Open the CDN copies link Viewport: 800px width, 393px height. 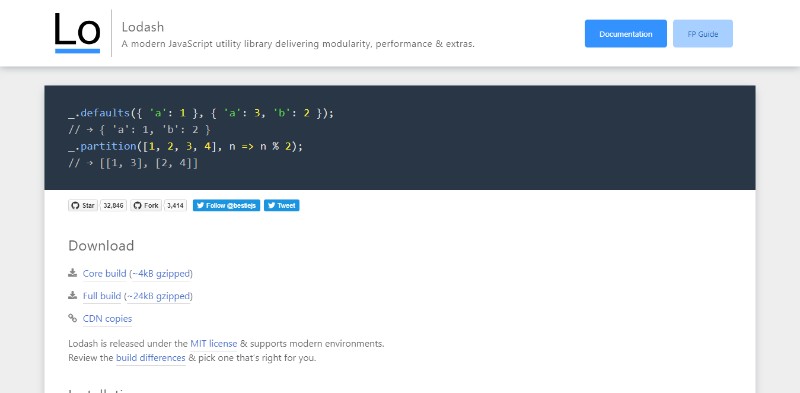[107, 318]
